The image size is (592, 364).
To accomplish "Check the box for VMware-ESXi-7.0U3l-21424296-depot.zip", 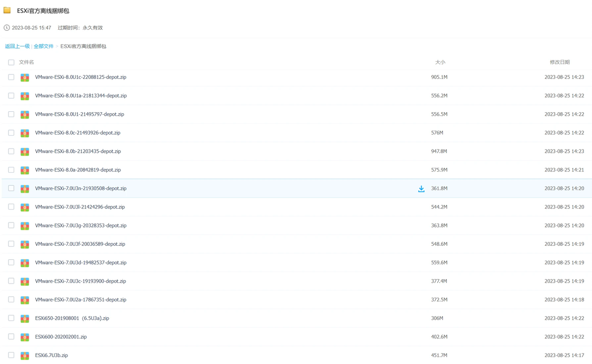I will (11, 207).
